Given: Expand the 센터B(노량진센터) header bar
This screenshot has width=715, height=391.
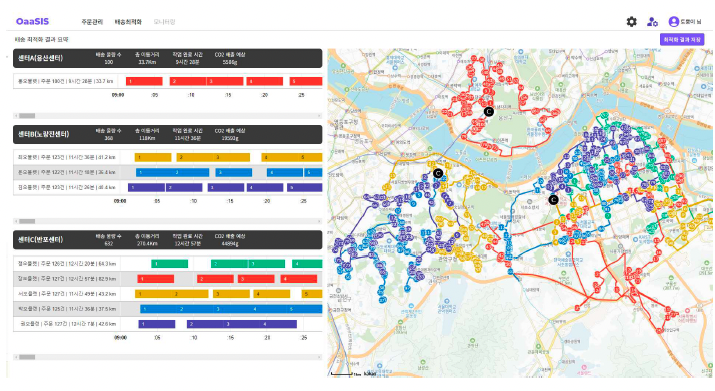Looking at the screenshot, I should click(167, 134).
